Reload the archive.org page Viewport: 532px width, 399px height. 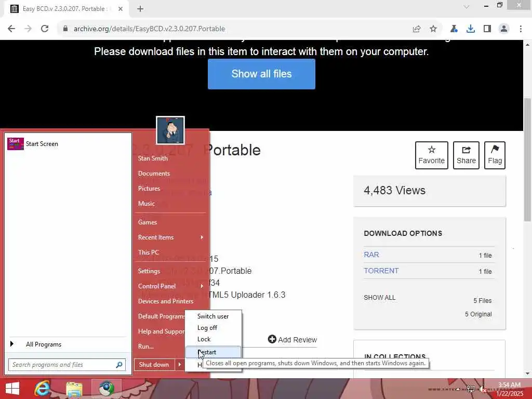pos(45,29)
